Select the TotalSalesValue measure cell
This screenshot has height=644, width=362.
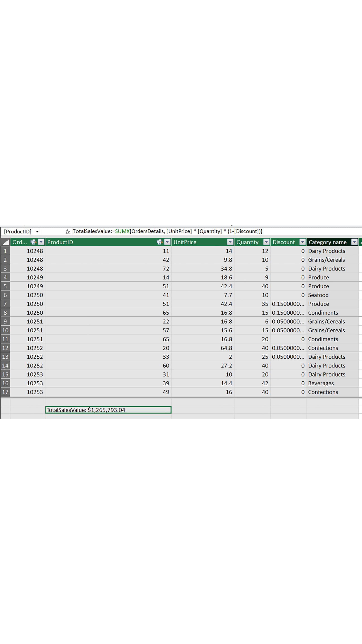(x=108, y=410)
